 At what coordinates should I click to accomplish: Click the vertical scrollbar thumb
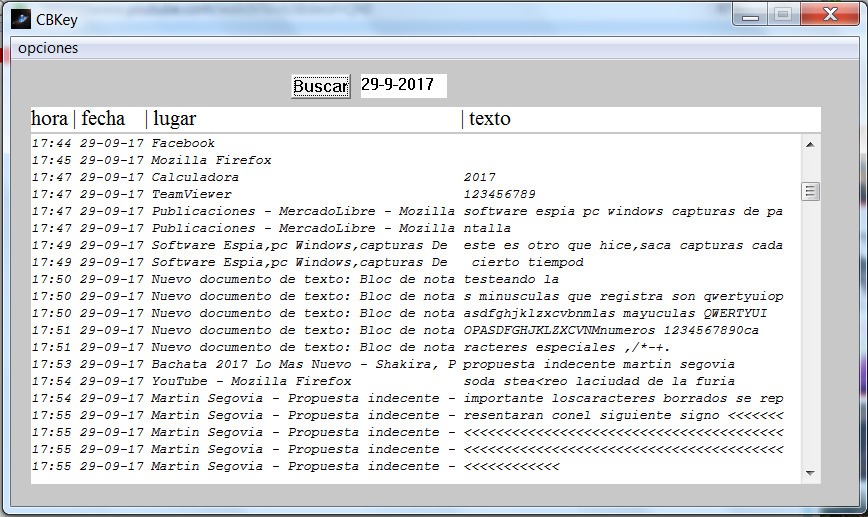click(810, 192)
